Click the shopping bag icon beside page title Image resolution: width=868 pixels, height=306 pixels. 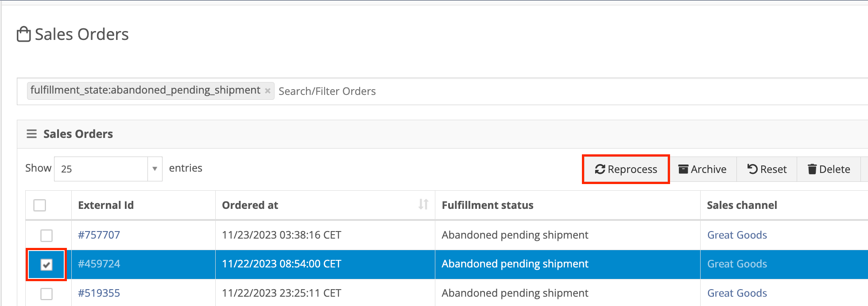(x=23, y=34)
